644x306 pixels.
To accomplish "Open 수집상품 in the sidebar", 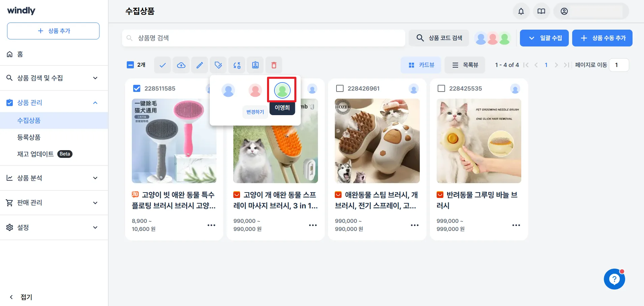I will click(x=54, y=121).
